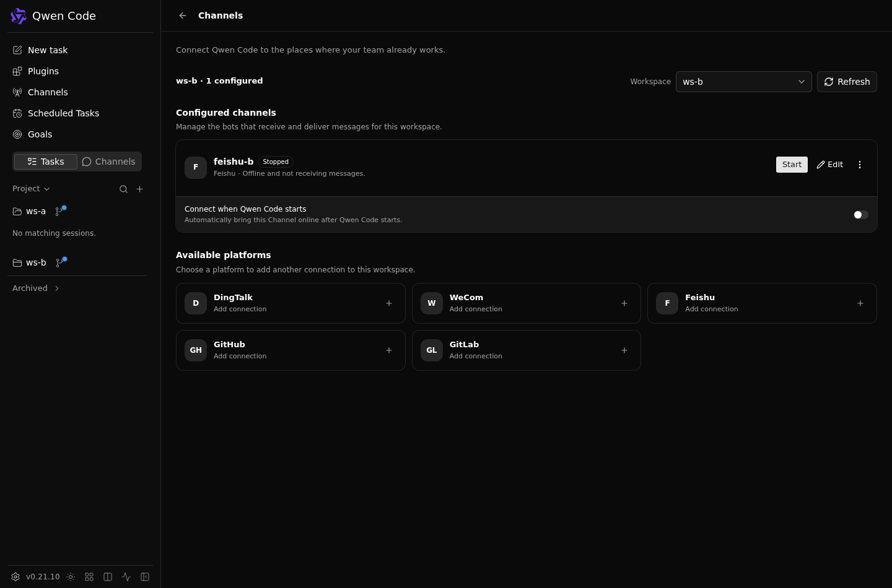Switch sidebar view to Channels chat tab

(x=109, y=162)
